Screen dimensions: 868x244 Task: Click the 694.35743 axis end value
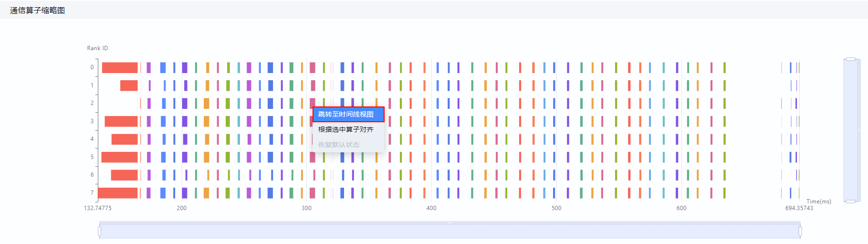799,208
